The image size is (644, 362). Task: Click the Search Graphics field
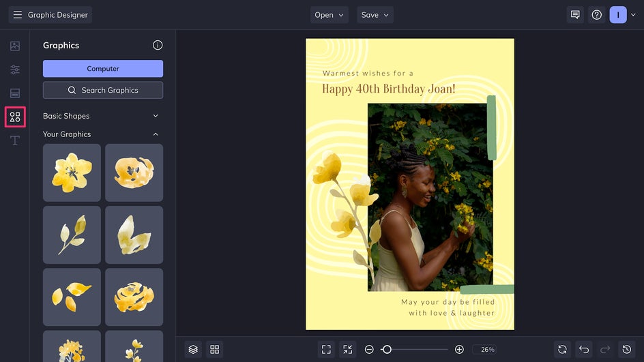[103, 90]
